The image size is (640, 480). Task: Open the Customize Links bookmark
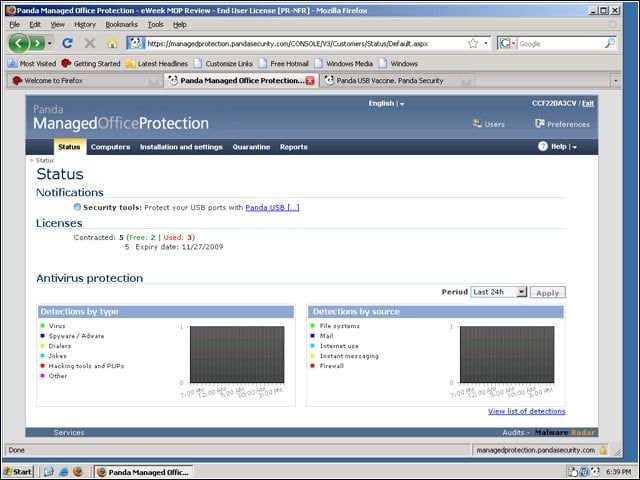pyautogui.click(x=223, y=64)
